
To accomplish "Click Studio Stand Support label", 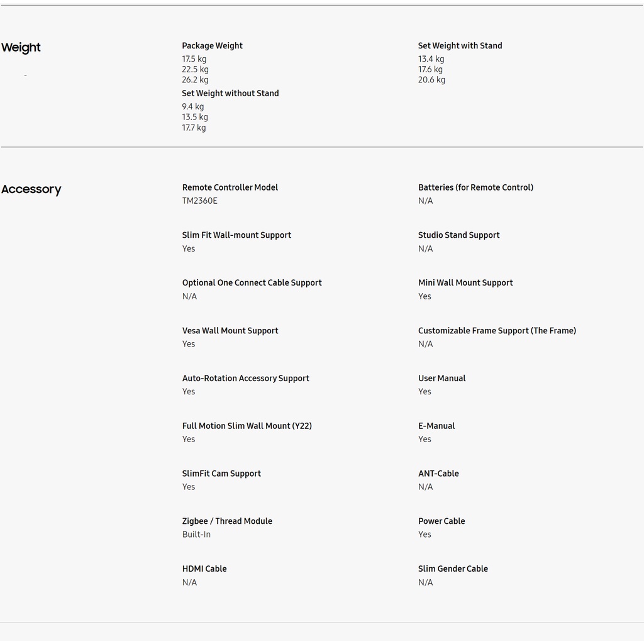I will point(458,235).
